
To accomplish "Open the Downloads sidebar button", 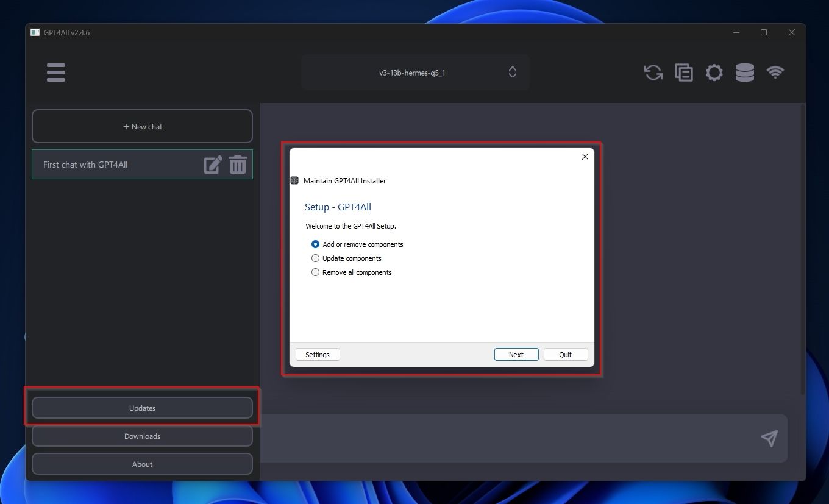I will 142,436.
